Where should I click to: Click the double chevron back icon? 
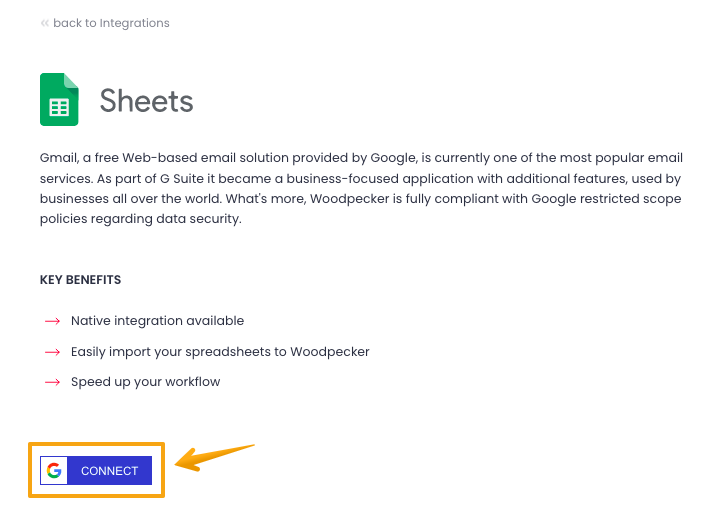tap(44, 23)
